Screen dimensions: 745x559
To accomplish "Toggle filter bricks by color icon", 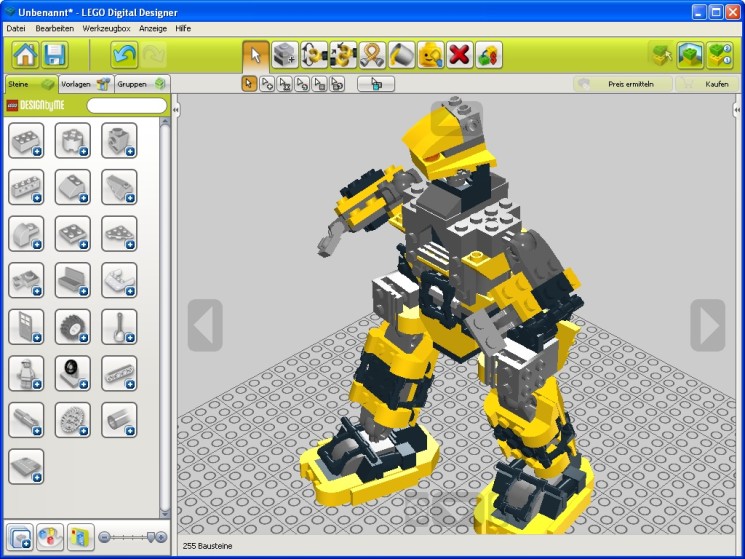I will pyautogui.click(x=50, y=537).
